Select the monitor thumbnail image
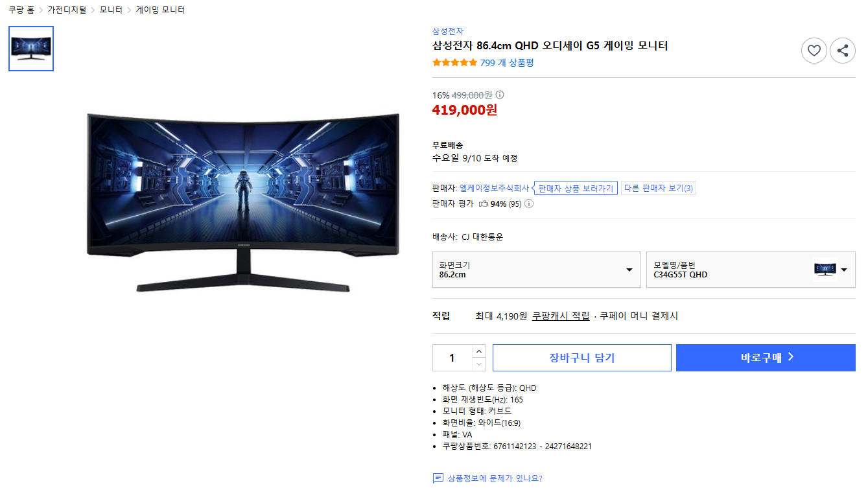This screenshot has width=868, height=501. pyautogui.click(x=31, y=49)
